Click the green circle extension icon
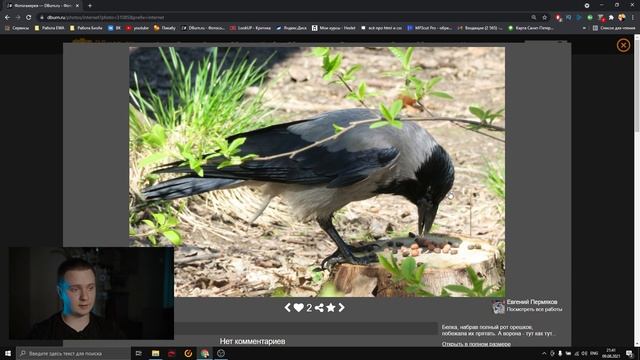This screenshot has width=640, height=360. (x=590, y=18)
